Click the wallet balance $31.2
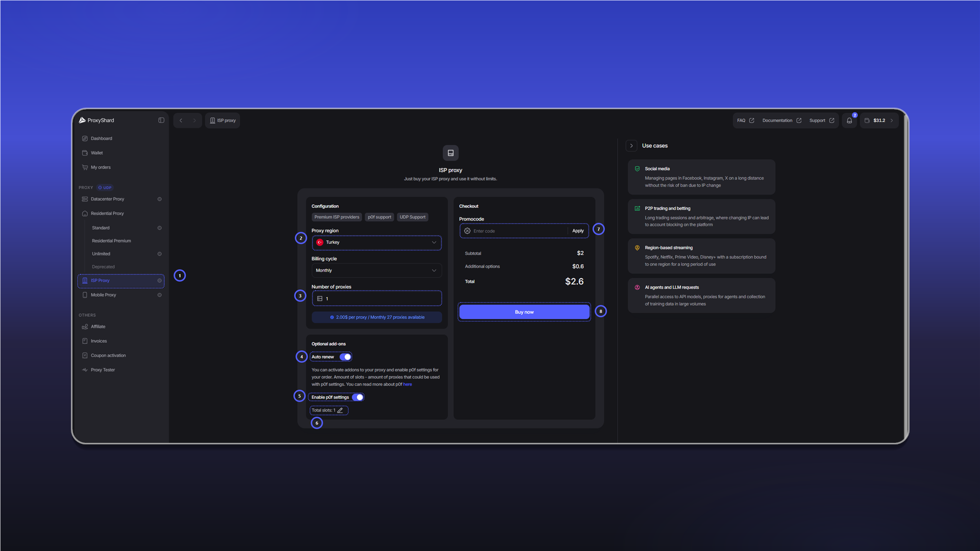Screen dimensions: 980x551 point(879,120)
